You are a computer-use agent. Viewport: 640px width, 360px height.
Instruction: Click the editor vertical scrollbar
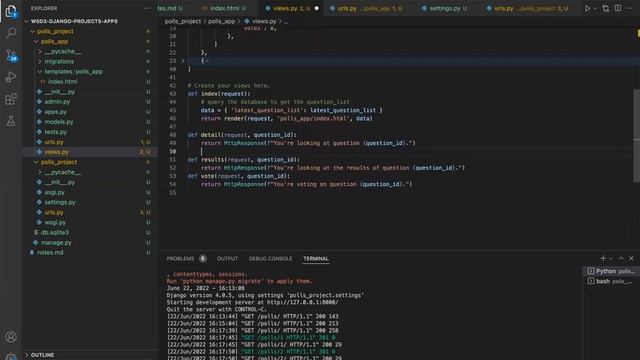(x=636, y=136)
